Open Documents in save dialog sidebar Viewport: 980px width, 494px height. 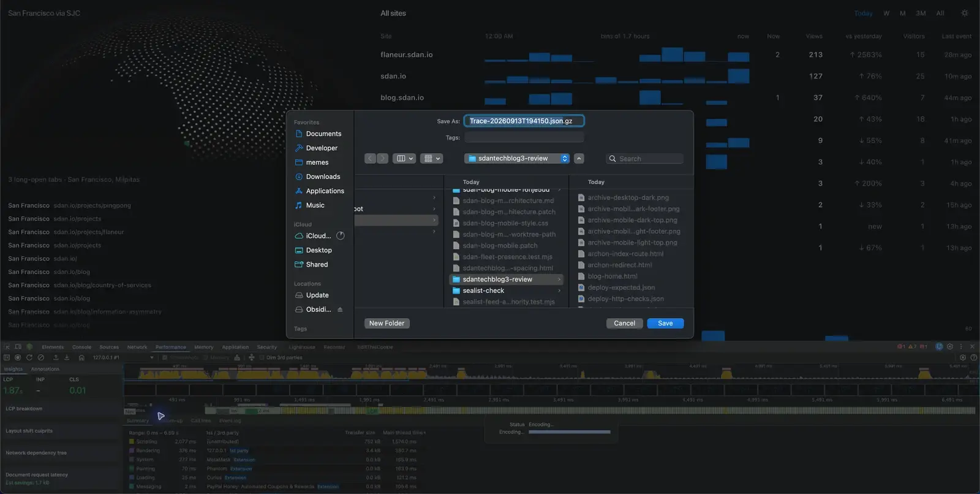318,134
